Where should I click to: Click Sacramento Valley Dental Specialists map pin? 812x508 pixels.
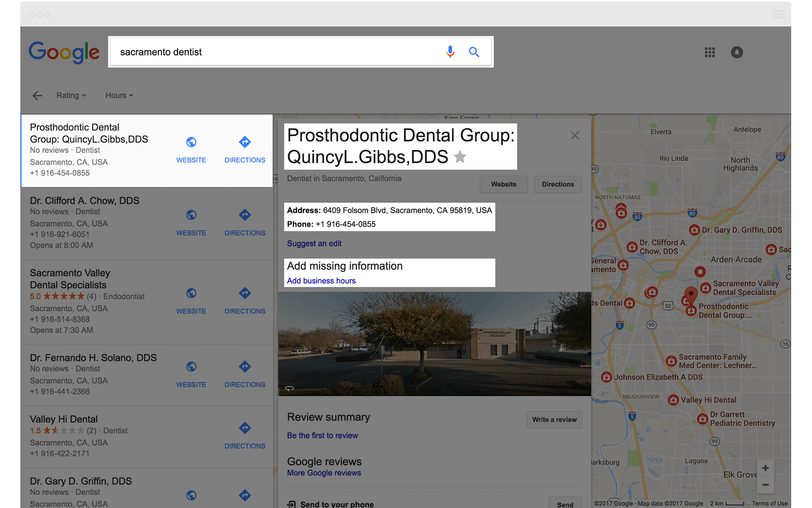705,288
